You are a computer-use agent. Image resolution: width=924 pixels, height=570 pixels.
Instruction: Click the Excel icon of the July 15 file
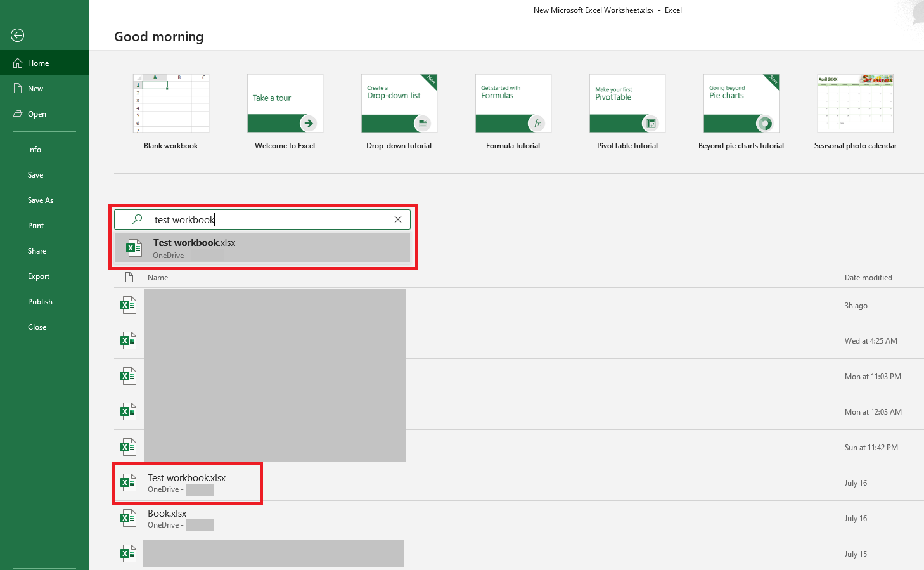coord(129,554)
